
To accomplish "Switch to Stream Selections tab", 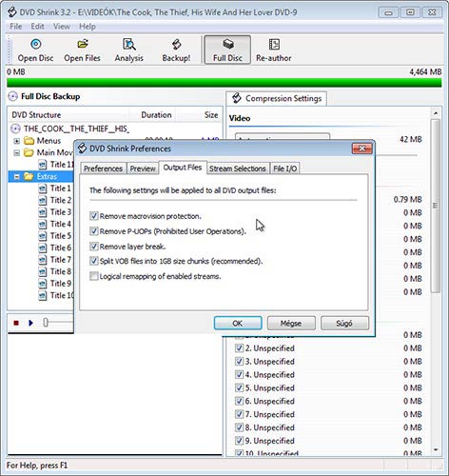I will 238,169.
